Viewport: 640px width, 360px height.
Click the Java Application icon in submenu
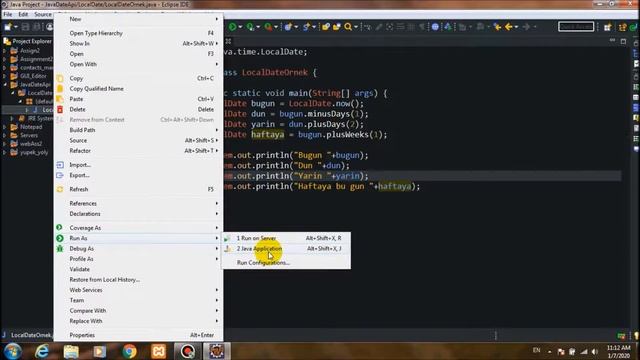(x=228, y=248)
